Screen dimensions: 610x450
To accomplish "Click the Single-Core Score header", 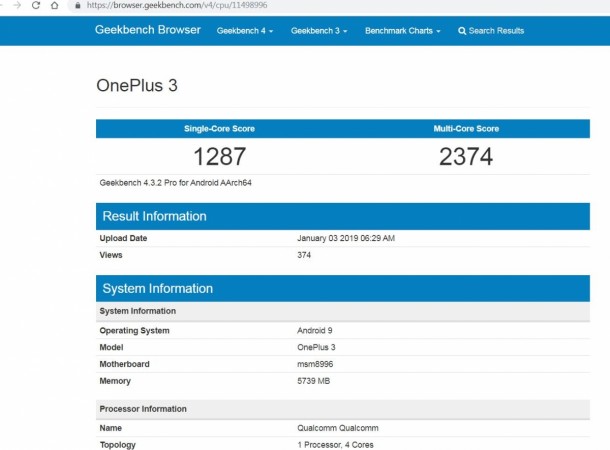I will tap(219, 129).
